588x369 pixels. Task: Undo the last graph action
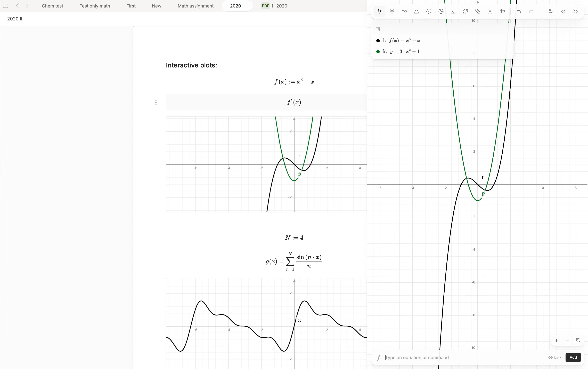pyautogui.click(x=519, y=11)
